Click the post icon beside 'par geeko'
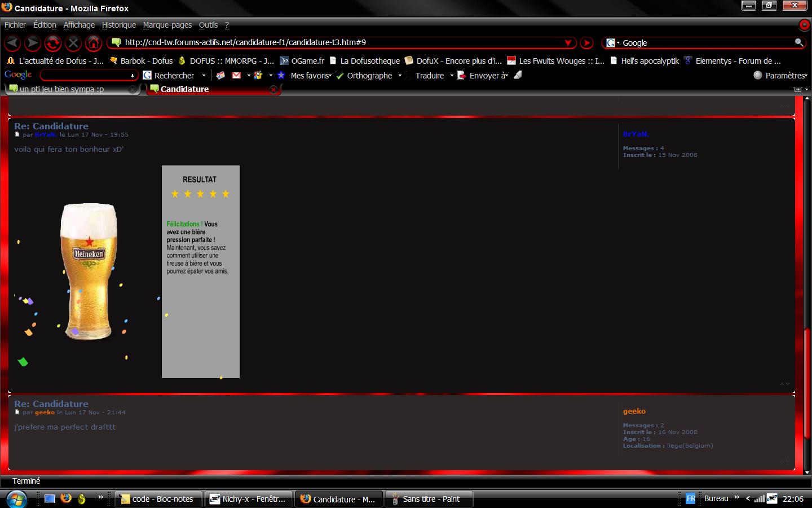The image size is (812, 508). point(17,413)
